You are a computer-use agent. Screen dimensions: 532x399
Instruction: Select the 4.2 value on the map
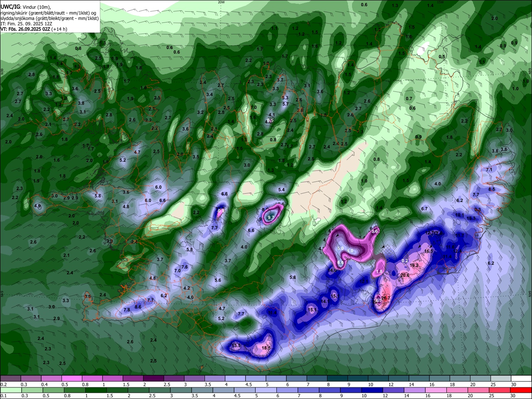187,288
